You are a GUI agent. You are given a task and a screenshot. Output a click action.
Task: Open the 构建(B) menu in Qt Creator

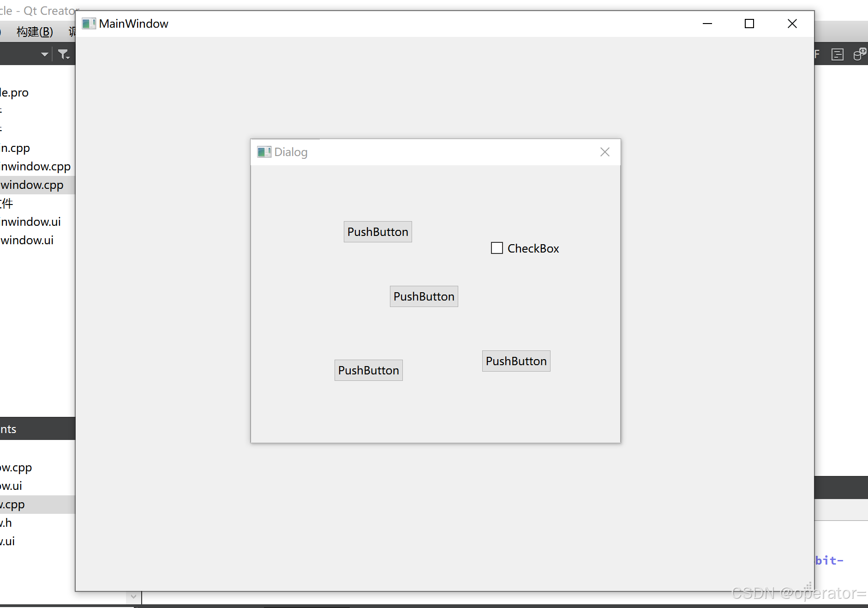(35, 31)
